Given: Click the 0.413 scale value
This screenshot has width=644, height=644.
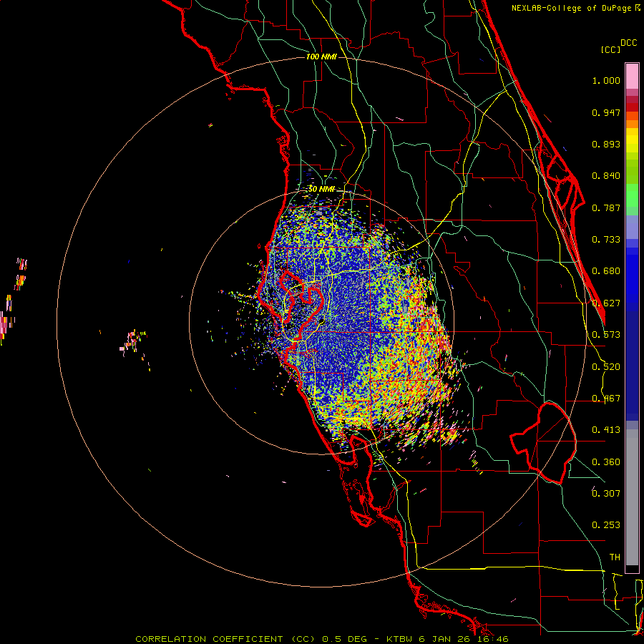Looking at the screenshot, I should (x=606, y=430).
